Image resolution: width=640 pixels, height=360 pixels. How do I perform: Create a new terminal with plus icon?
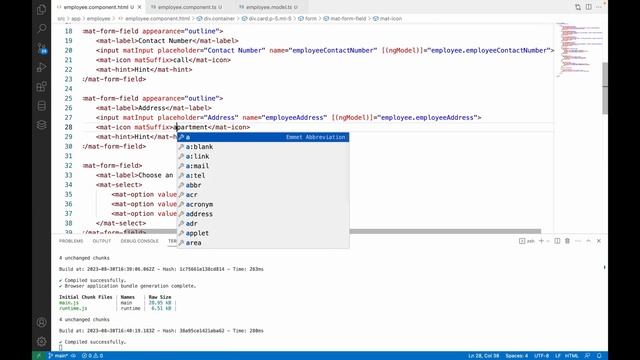[541, 241]
